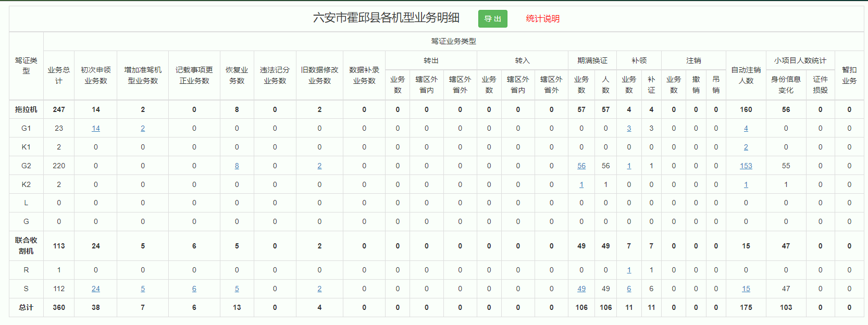The height and width of the screenshot is (325, 868).
Task: Click G1 row 补领业务数 link 3
Action: point(629,128)
